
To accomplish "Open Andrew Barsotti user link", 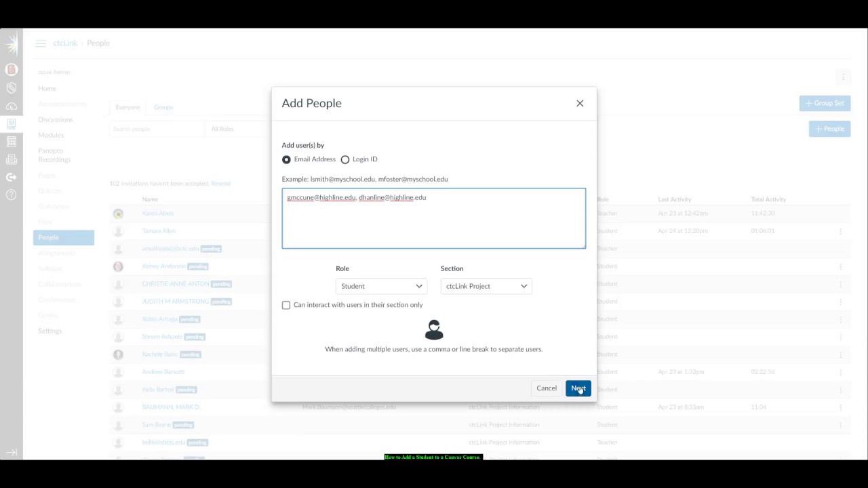I will 163,372.
